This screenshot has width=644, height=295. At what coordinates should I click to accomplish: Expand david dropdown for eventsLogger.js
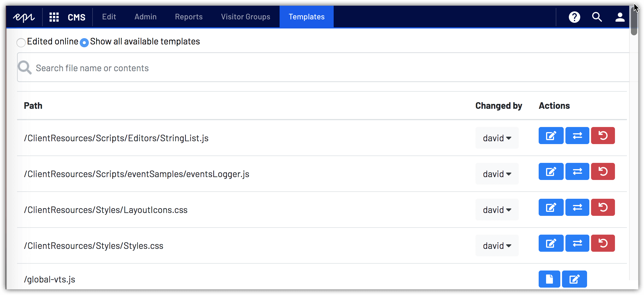pos(497,174)
